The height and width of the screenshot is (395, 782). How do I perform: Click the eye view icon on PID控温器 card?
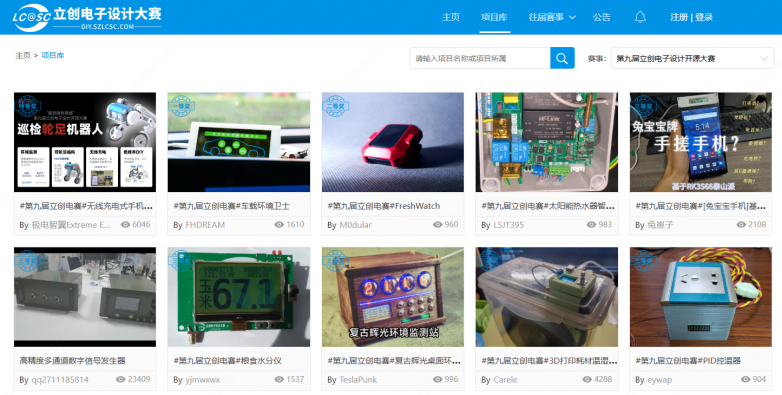click(745, 379)
